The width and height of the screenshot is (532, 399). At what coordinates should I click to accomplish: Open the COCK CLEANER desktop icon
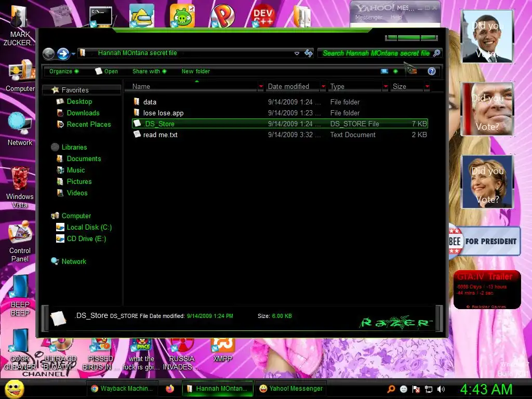coord(19,350)
